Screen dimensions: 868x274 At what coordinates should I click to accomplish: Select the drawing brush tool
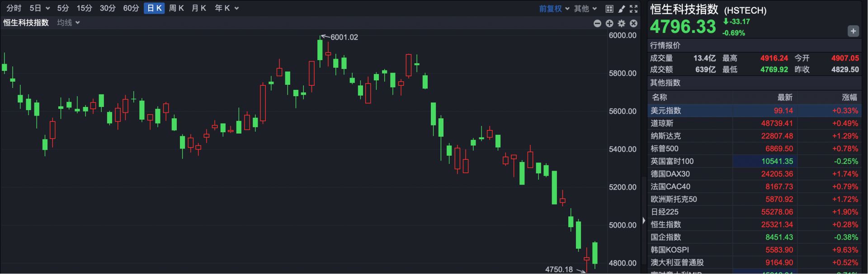click(x=622, y=9)
